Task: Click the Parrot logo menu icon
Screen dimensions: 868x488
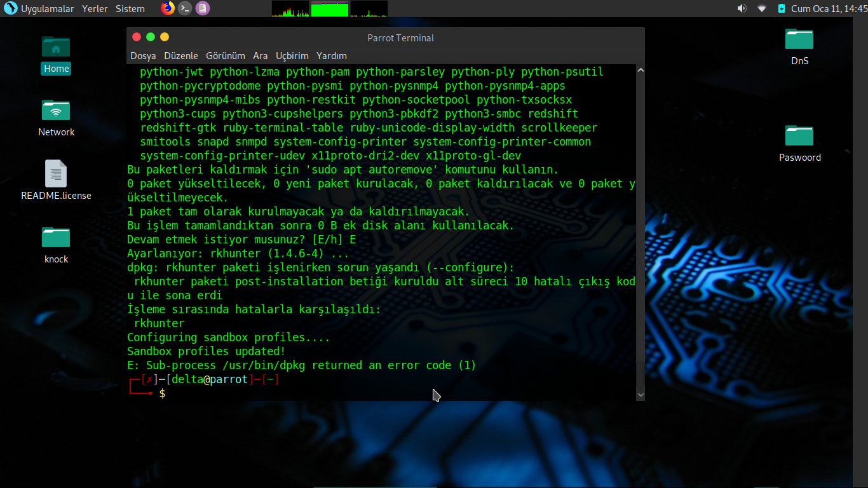Action: tap(10, 8)
